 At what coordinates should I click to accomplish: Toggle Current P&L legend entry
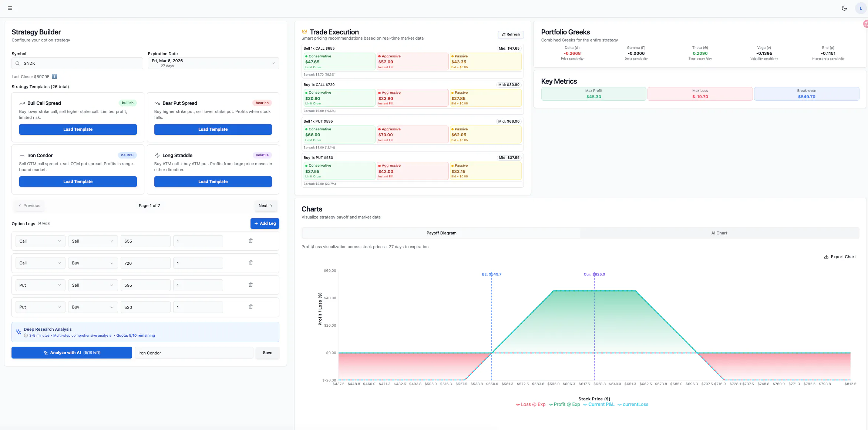tap(599, 404)
